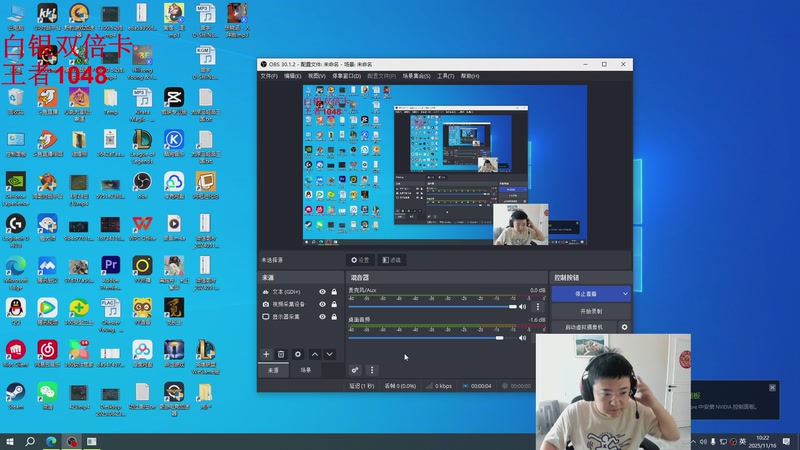Image resolution: width=800 pixels, height=450 pixels.
Task: Click the blue Stop Streaming button
Action: coord(586,294)
